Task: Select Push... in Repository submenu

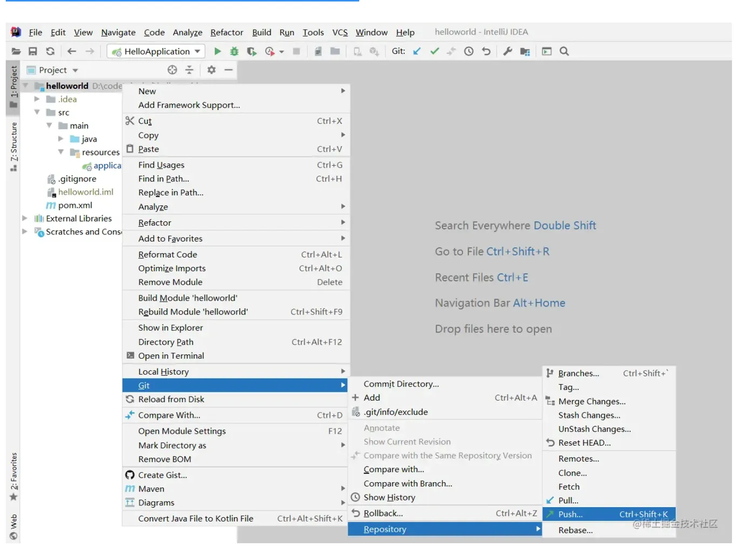Action: point(609,514)
